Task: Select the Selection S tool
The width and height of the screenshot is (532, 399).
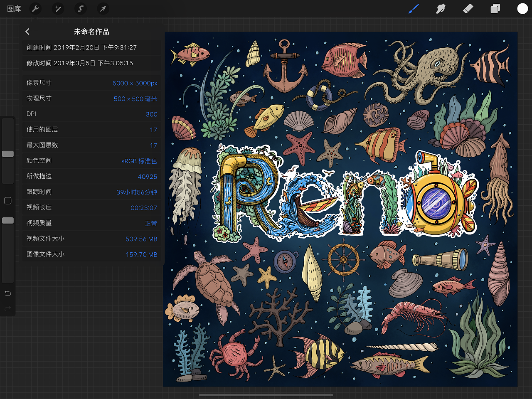Action: 81,9
